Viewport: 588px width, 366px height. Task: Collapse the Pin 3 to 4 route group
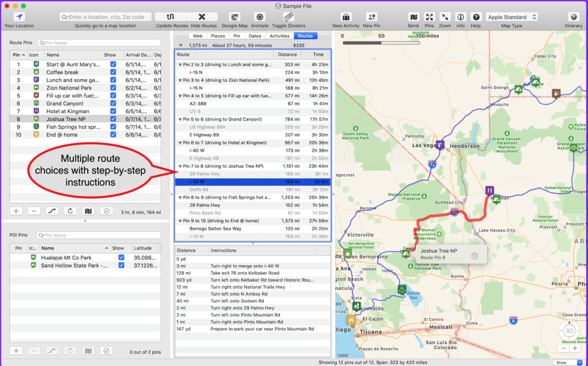pos(180,81)
